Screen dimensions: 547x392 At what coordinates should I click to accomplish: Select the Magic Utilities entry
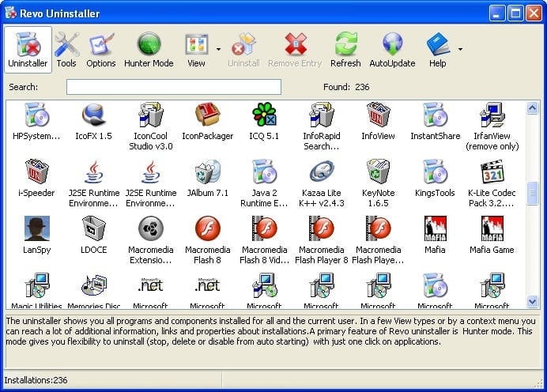pyautogui.click(x=36, y=291)
